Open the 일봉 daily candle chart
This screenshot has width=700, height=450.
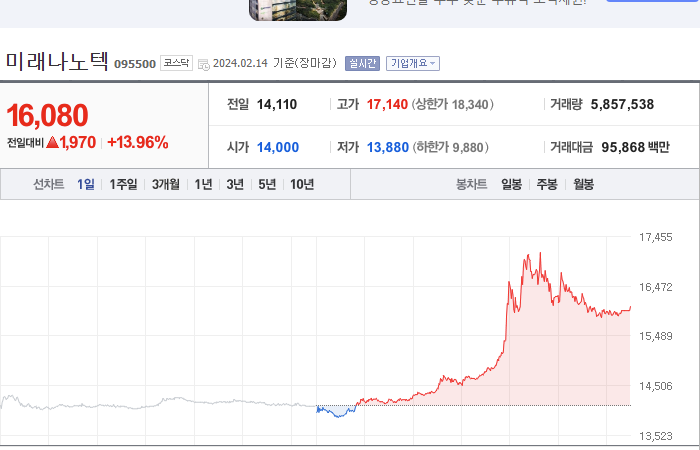(512, 184)
